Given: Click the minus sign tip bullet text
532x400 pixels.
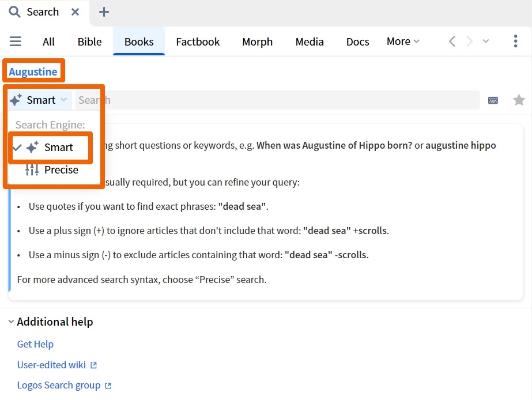Looking at the screenshot, I should click(198, 255).
